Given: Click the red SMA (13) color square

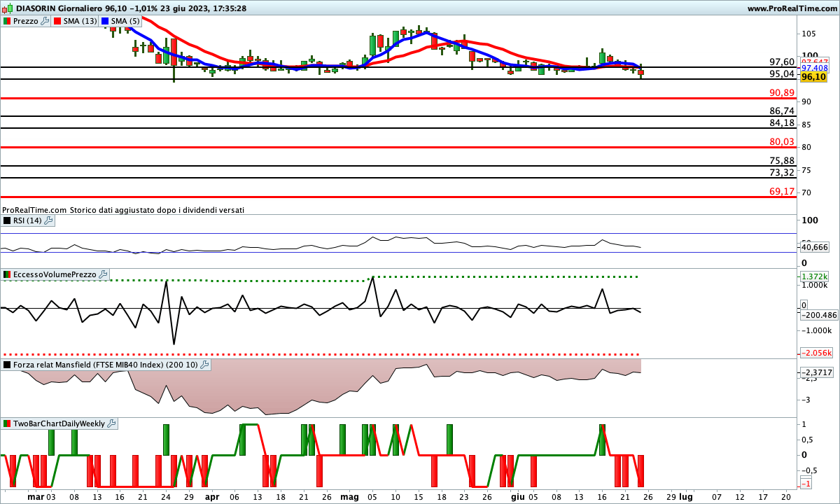Looking at the screenshot, I should click(57, 21).
